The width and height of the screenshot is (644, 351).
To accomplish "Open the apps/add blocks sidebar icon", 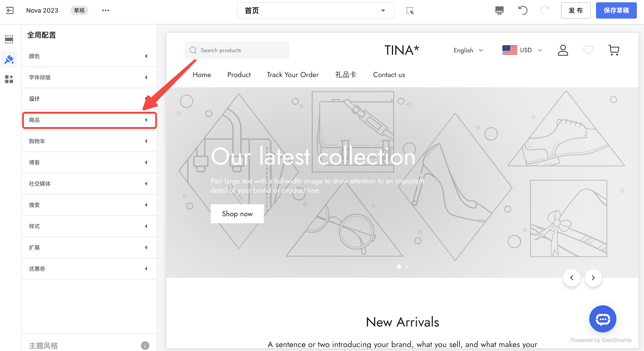I will 9,79.
